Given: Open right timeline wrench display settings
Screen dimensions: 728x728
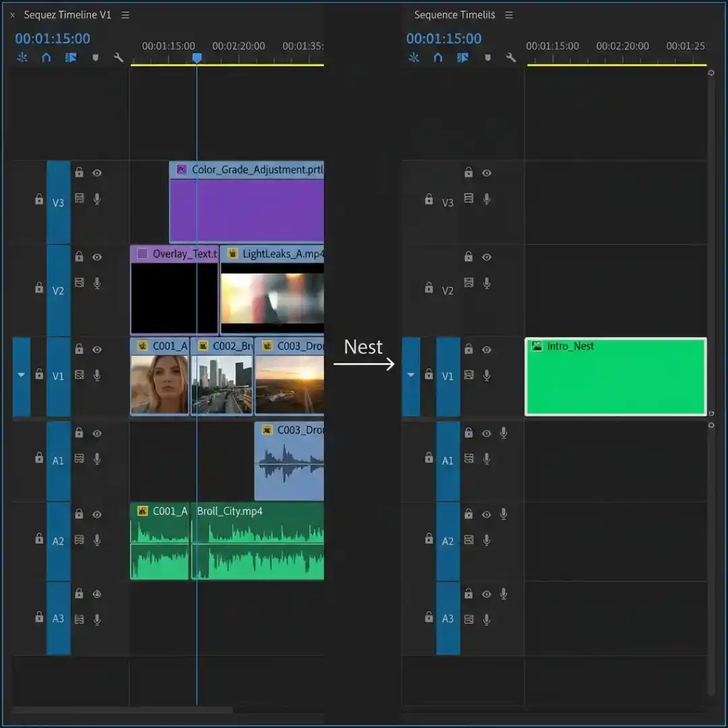Looking at the screenshot, I should click(x=511, y=57).
